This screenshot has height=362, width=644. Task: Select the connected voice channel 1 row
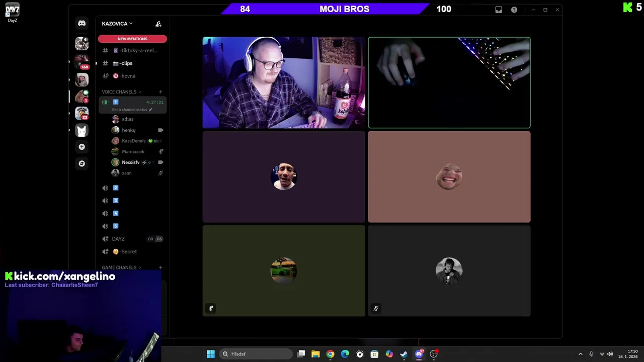pyautogui.click(x=132, y=105)
